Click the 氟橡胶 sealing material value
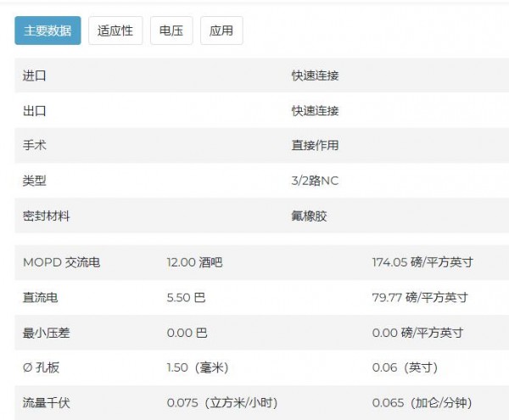509x420 pixels. pyautogui.click(x=309, y=216)
